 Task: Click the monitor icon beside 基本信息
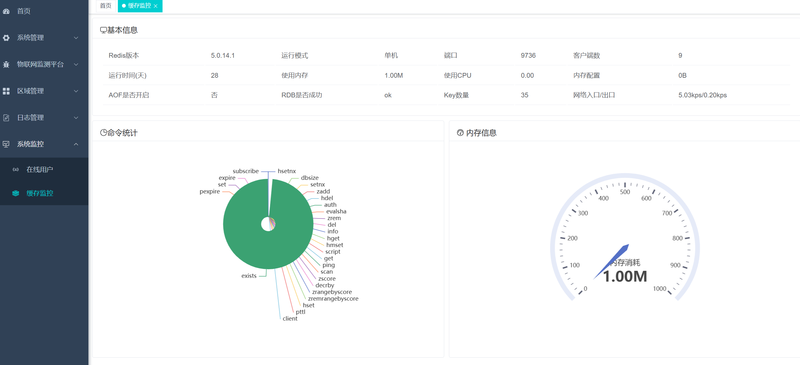pyautogui.click(x=103, y=30)
